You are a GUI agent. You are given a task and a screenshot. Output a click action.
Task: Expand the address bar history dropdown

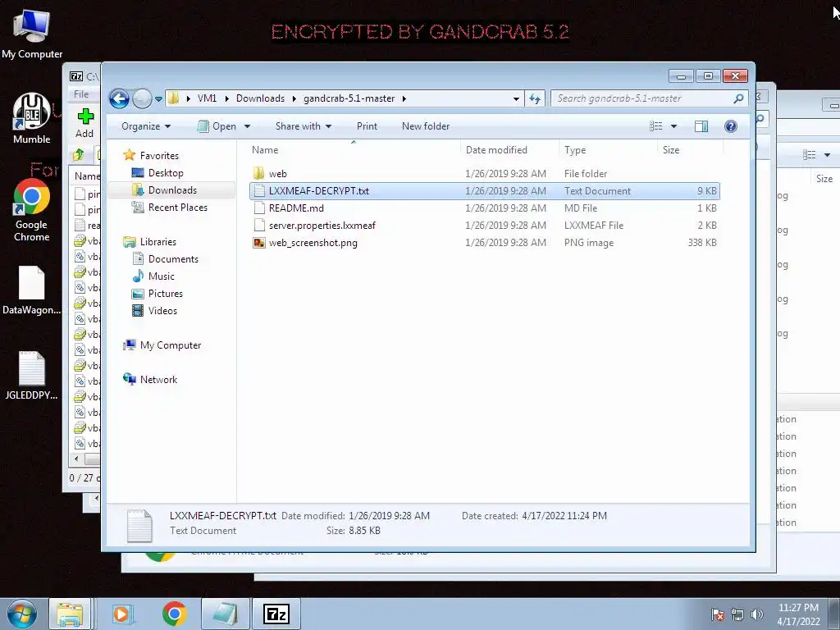click(516, 98)
